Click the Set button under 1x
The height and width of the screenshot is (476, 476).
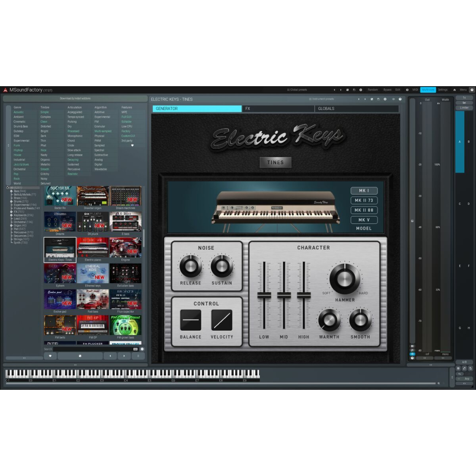(464, 103)
